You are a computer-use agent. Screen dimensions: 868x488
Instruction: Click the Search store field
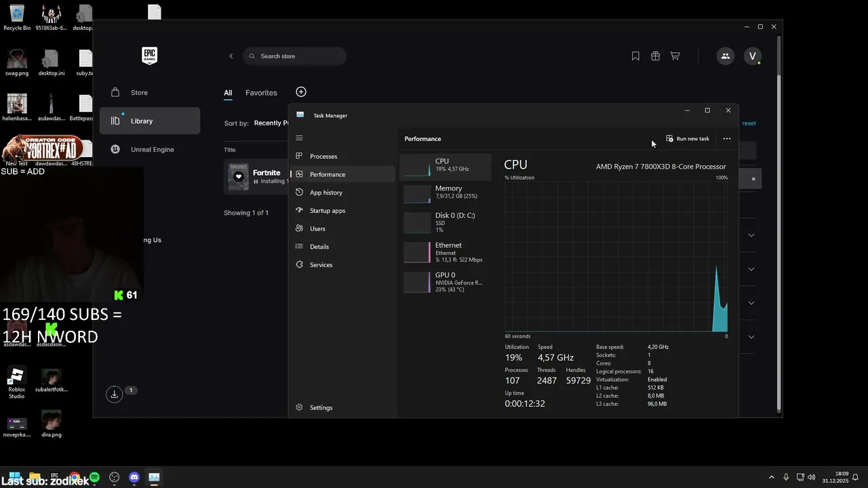[294, 56]
